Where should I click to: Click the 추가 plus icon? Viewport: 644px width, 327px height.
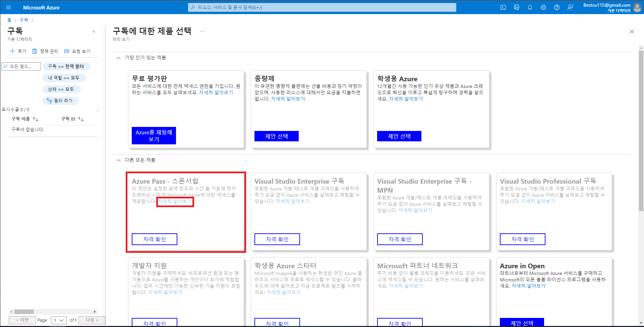[x=12, y=51]
